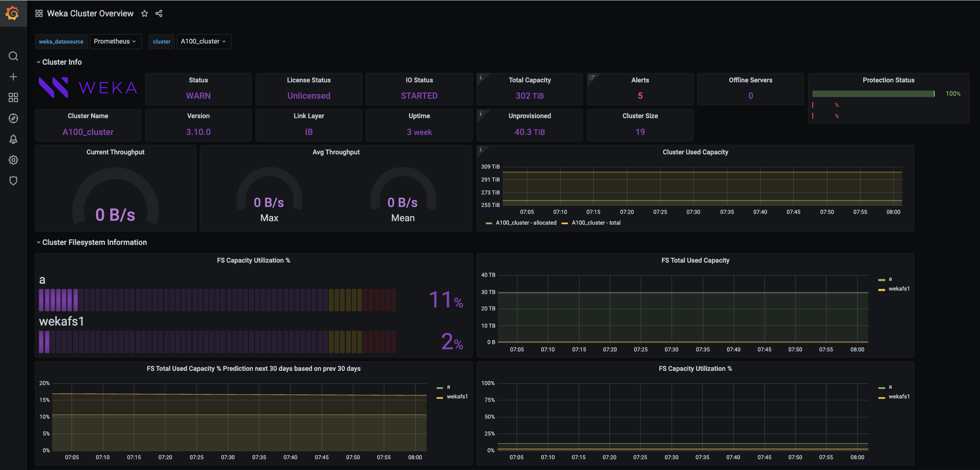Image resolution: width=980 pixels, height=470 pixels.
Task: Click the Share dashboard button
Action: 159,13
